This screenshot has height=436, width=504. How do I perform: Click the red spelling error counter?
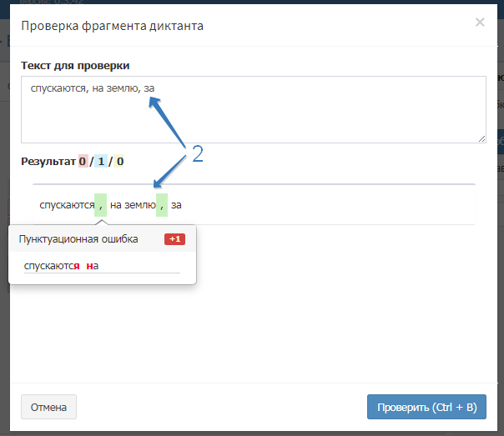point(83,161)
